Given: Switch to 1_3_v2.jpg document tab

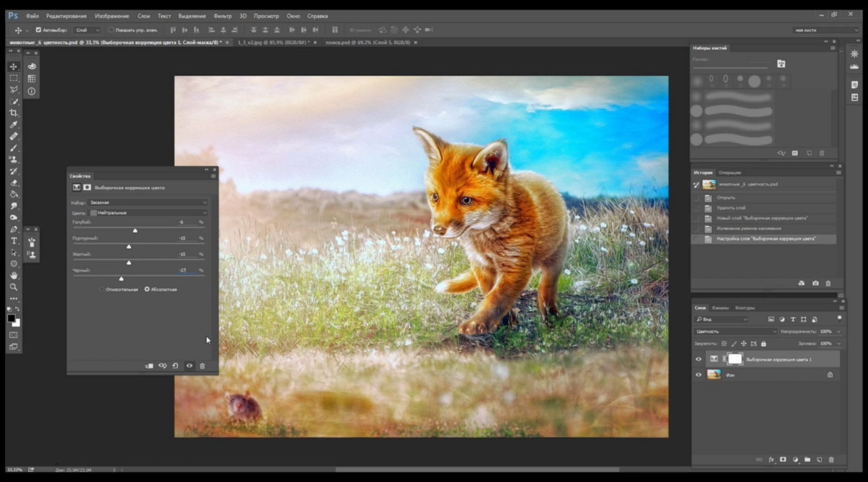Looking at the screenshot, I should (273, 43).
